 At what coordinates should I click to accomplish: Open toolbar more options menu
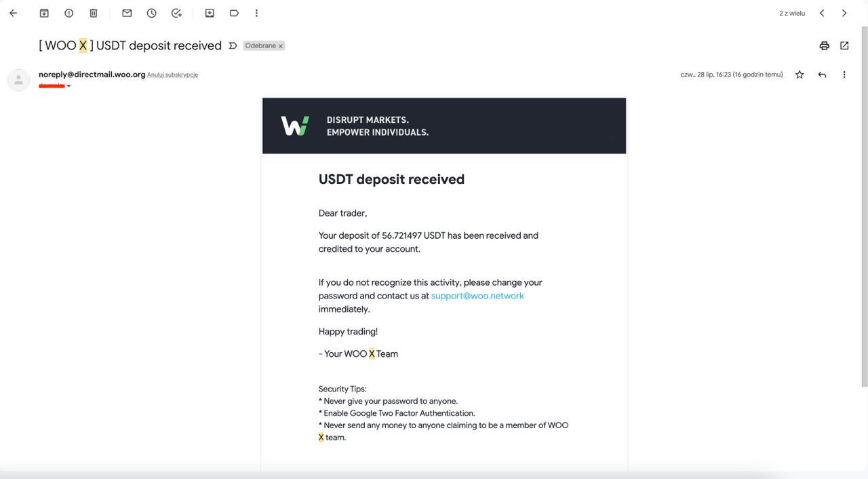pyautogui.click(x=256, y=13)
